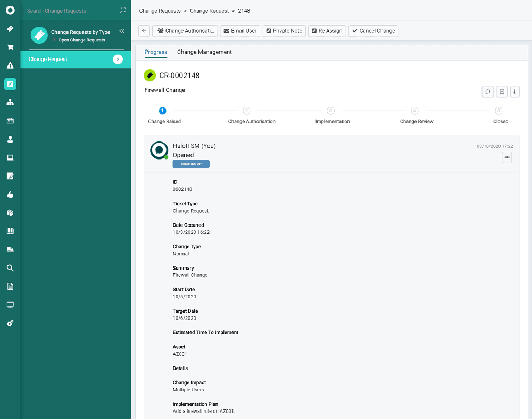Click the Search Change Requests input field
Viewport: 532px width, 419px height.
coord(69,10)
